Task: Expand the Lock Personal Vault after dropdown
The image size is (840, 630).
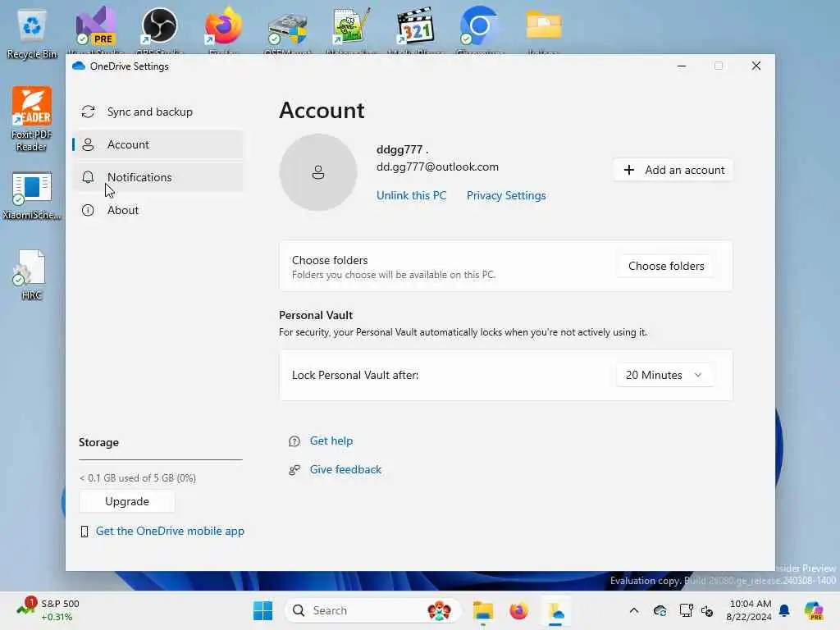Action: [x=664, y=375]
